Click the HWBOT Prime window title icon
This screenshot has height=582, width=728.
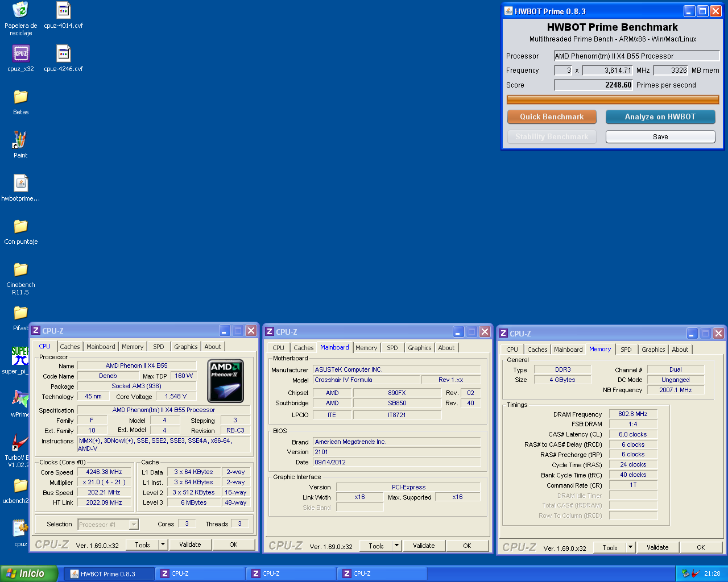508,11
